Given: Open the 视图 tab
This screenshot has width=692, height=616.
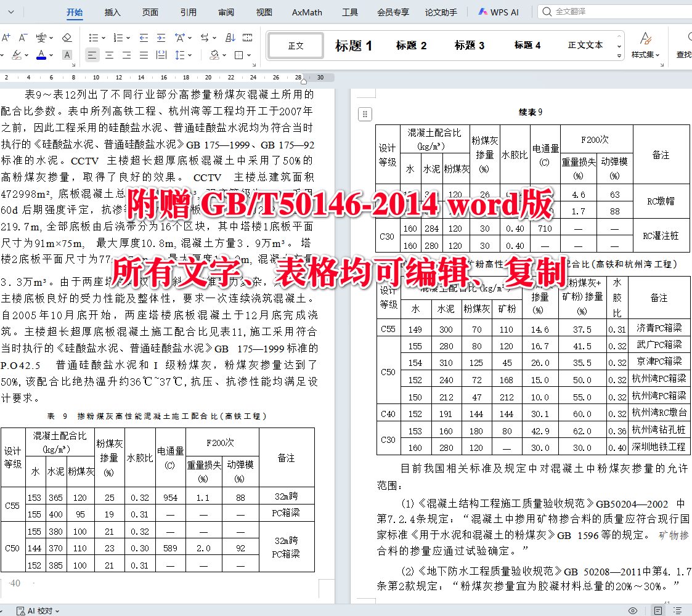Looking at the screenshot, I should [x=264, y=12].
